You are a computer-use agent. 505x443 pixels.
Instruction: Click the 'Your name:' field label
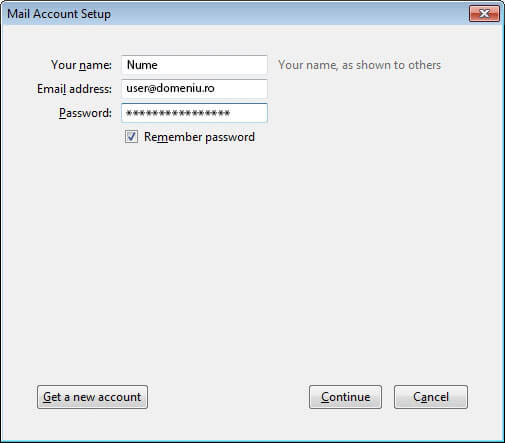pos(81,65)
